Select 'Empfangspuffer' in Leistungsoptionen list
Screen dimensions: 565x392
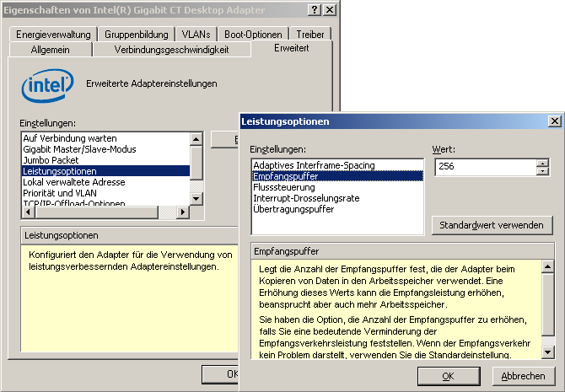337,176
